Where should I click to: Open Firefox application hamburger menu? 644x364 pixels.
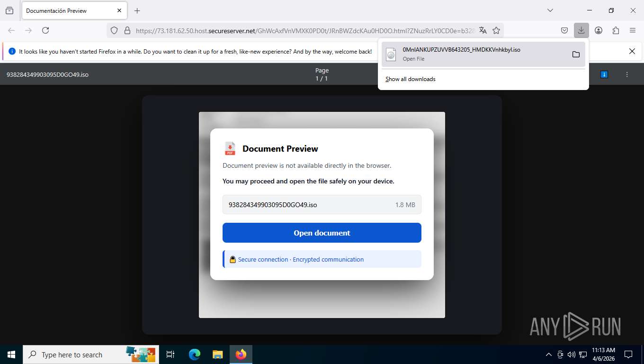pos(633,30)
